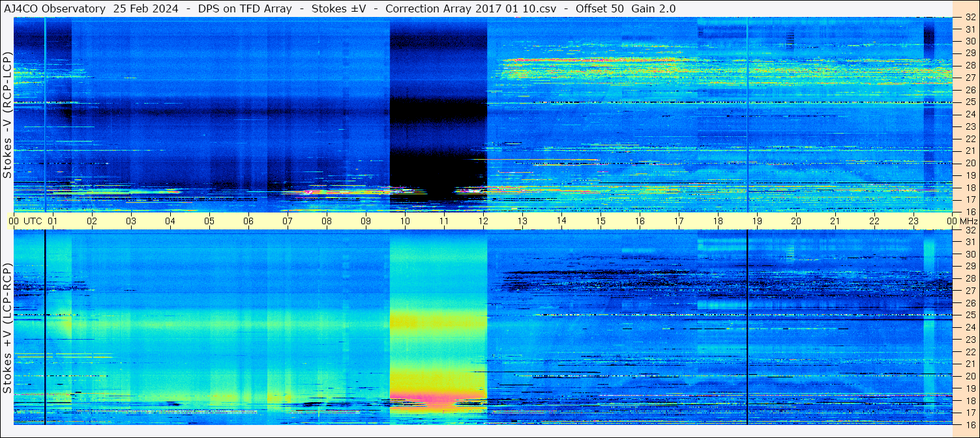Screen dimensions: 980x438
Task: Click the '10' hour tick label
Action: click(405, 221)
